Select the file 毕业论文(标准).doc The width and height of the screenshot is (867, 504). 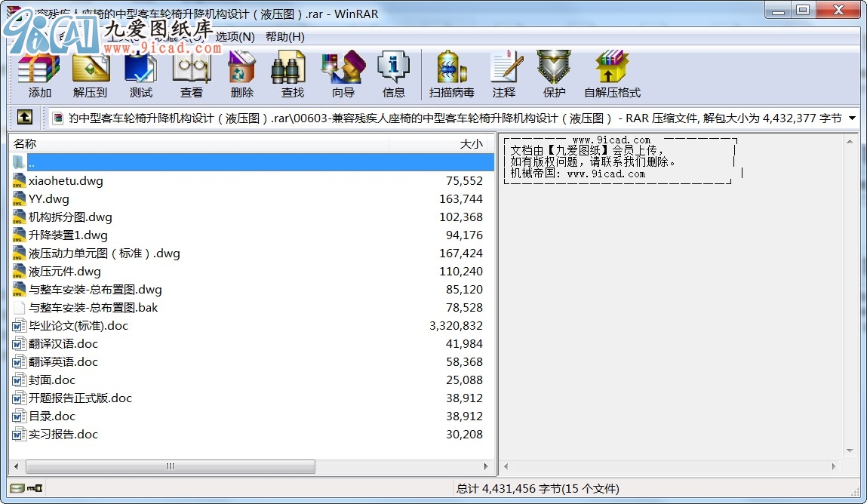[78, 326]
